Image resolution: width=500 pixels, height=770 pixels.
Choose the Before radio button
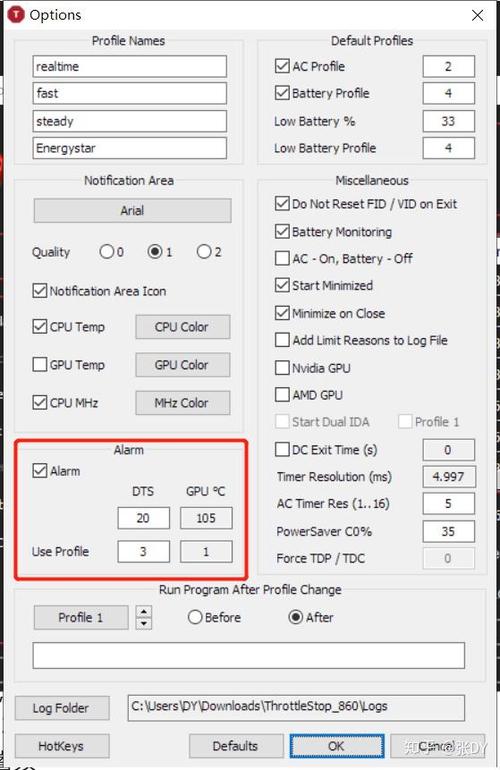coord(195,617)
